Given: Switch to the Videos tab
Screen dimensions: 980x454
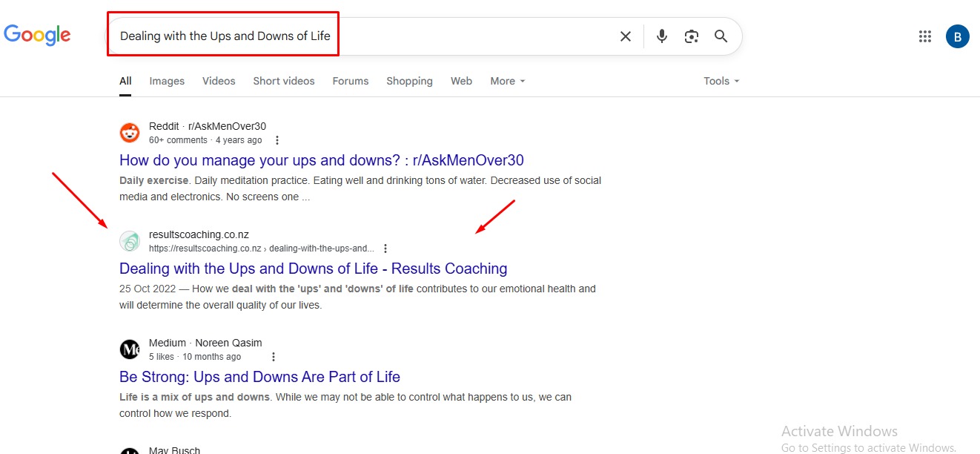Looking at the screenshot, I should pyautogui.click(x=219, y=81).
